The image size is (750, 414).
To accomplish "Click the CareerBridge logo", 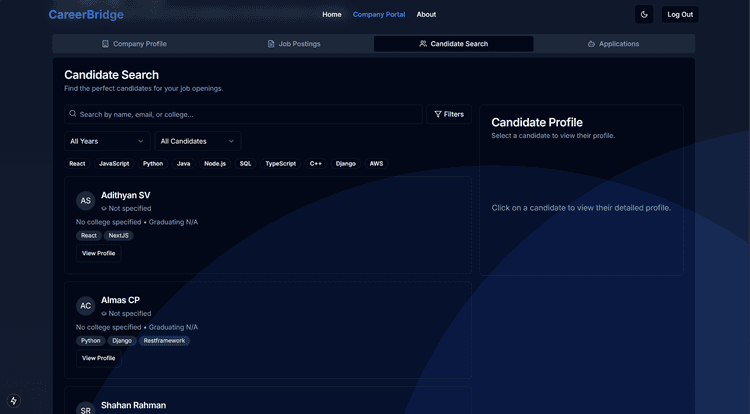I will (x=86, y=15).
